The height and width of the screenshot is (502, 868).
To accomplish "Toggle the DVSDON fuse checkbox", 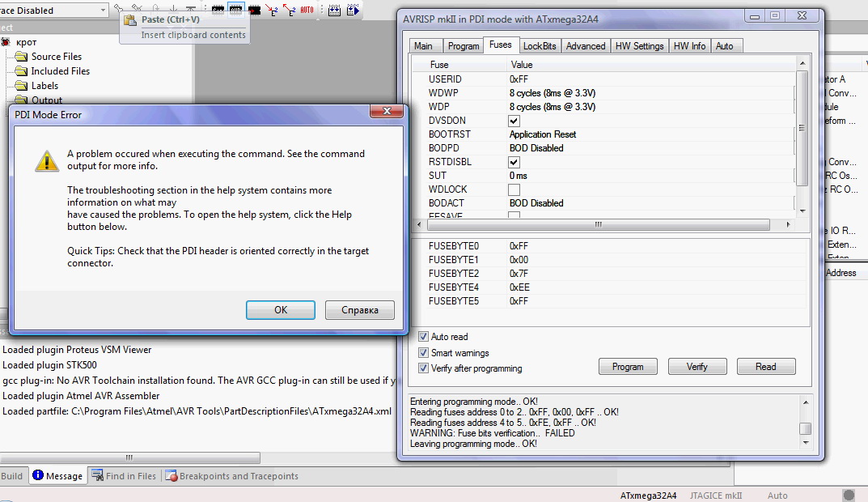I will click(514, 121).
